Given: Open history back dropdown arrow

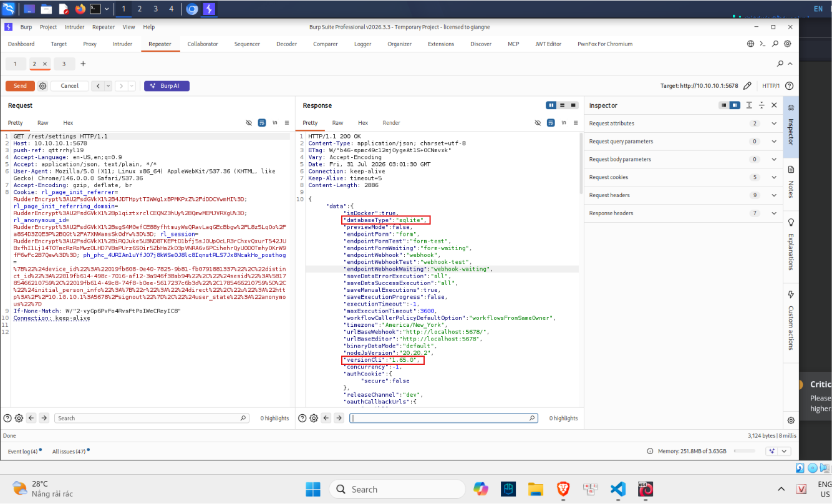Looking at the screenshot, I should click(108, 86).
